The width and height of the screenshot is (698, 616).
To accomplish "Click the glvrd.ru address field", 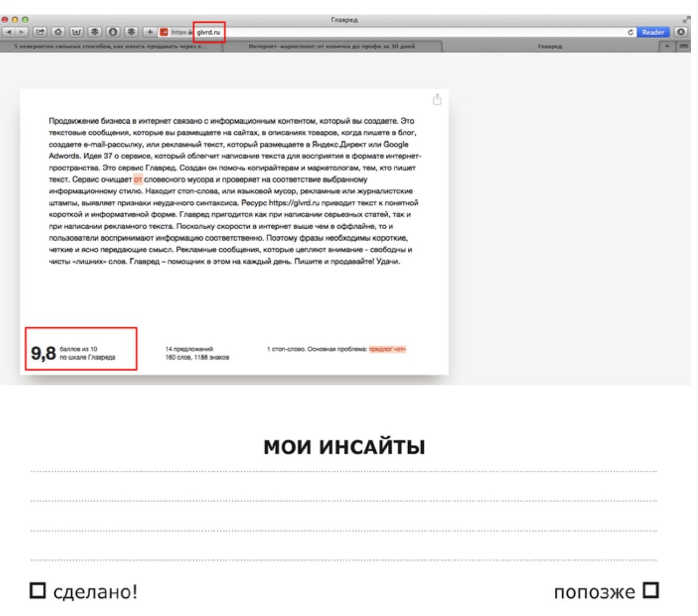I will point(209,32).
